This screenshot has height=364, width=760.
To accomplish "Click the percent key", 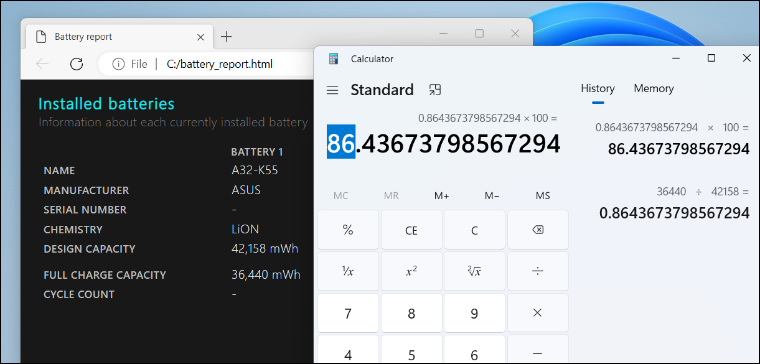I will click(x=348, y=230).
